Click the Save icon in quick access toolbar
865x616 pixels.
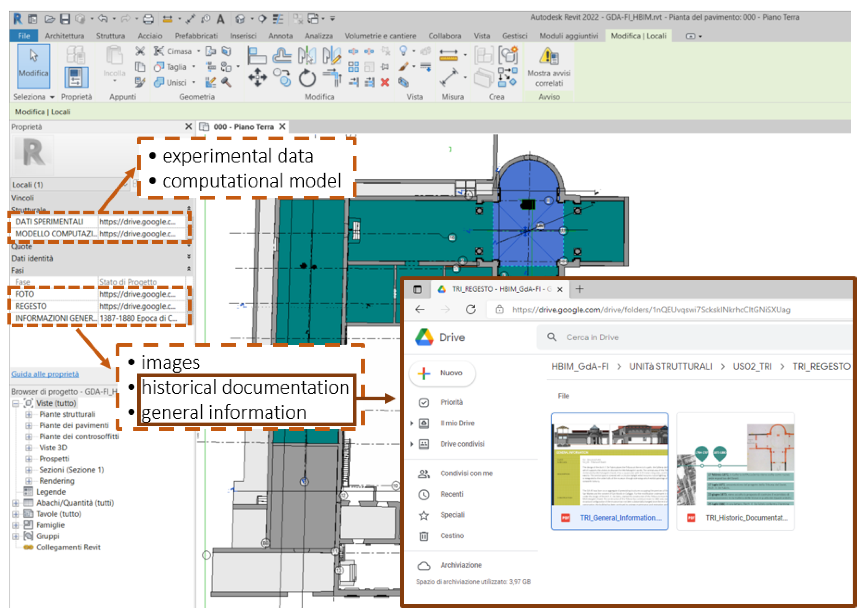65,19
